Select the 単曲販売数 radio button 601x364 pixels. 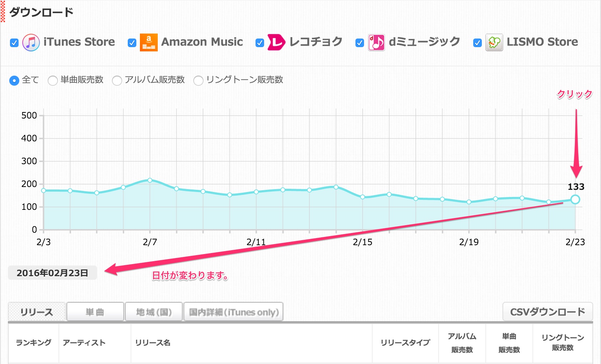(53, 81)
